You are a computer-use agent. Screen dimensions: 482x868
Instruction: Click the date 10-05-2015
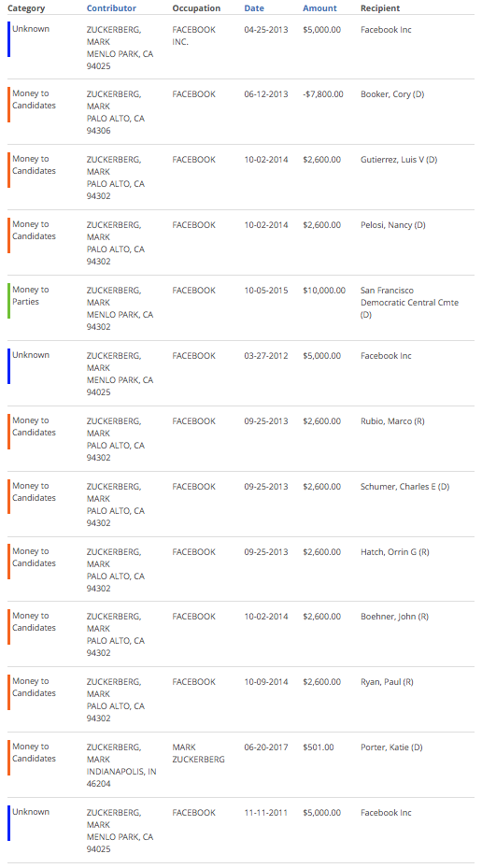(265, 290)
